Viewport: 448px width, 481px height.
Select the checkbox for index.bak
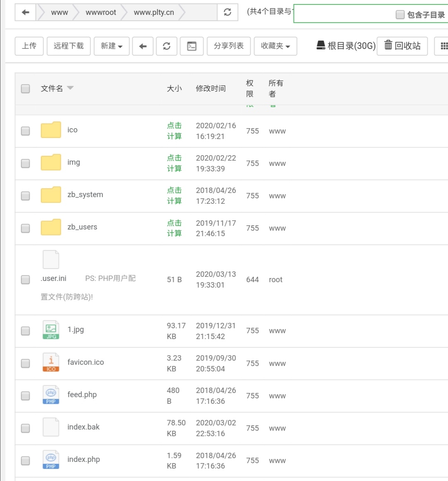tap(25, 428)
